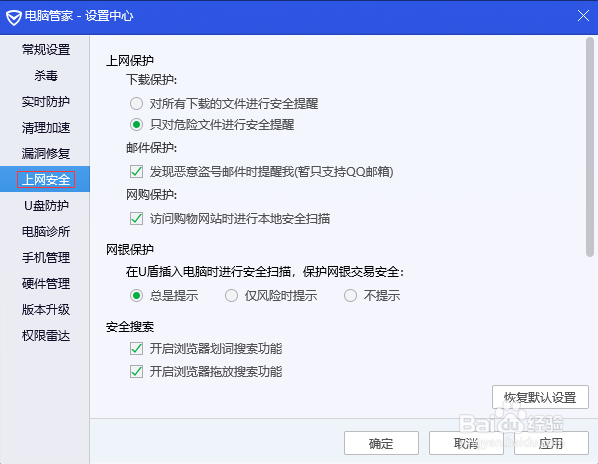
Task: Click the vertical scrollbar thumb
Action: 590,147
